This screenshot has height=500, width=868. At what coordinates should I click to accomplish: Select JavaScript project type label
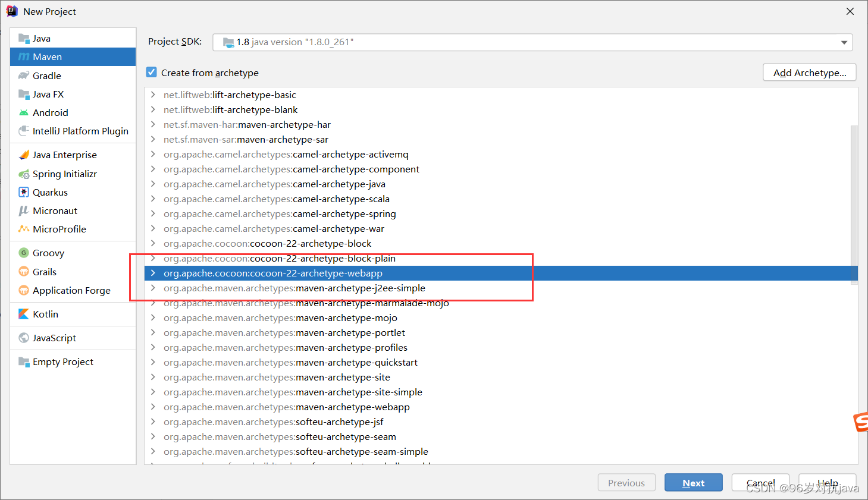[54, 338]
